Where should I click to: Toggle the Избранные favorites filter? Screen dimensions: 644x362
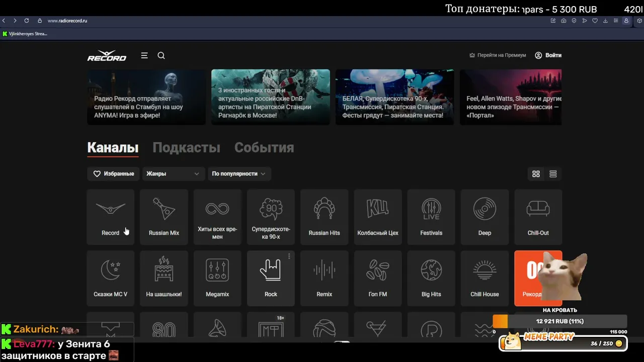tap(114, 173)
